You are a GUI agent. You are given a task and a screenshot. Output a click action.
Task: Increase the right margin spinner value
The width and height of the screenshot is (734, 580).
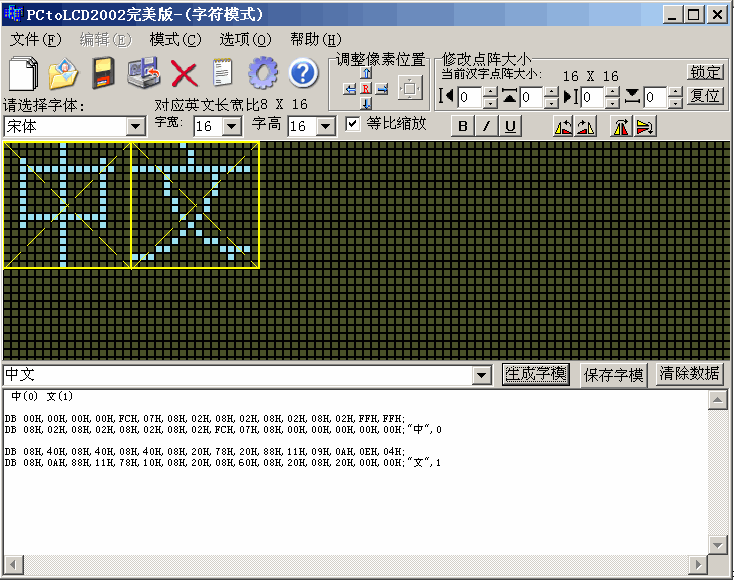pyautogui.click(x=613, y=92)
